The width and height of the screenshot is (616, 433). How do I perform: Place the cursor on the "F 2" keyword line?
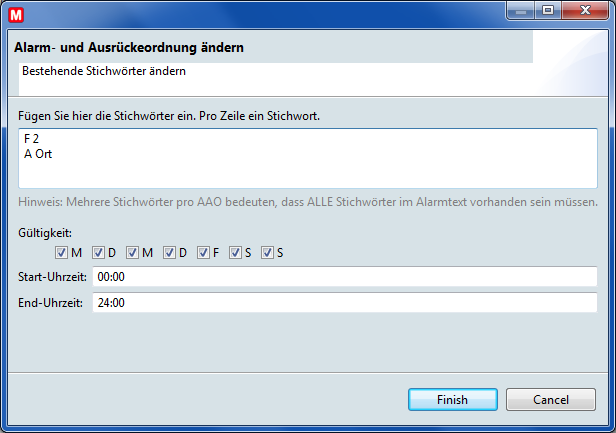31,139
